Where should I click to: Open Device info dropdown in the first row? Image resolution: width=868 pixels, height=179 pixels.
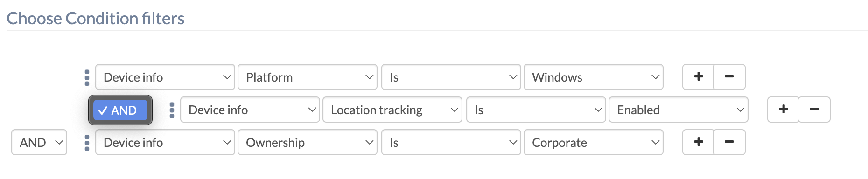pos(165,77)
